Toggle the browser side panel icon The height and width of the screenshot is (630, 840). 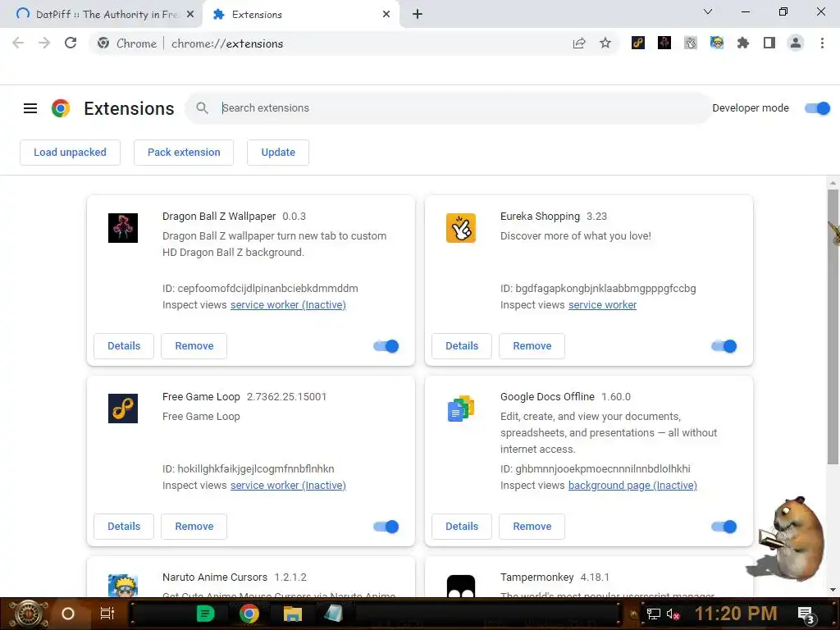pos(769,43)
